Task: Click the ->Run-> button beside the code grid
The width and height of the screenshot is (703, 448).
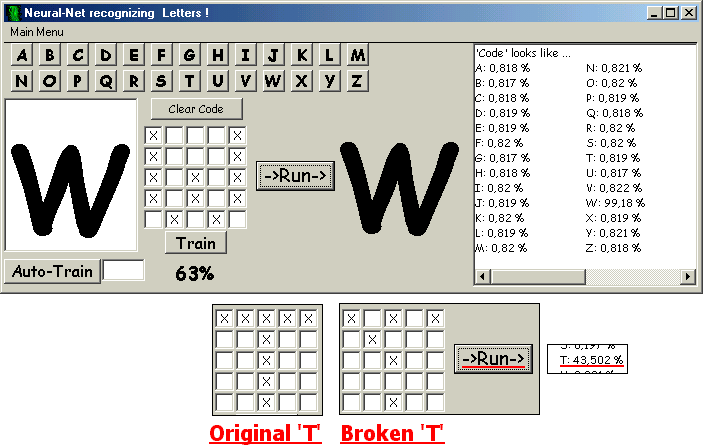Action: tap(295, 176)
